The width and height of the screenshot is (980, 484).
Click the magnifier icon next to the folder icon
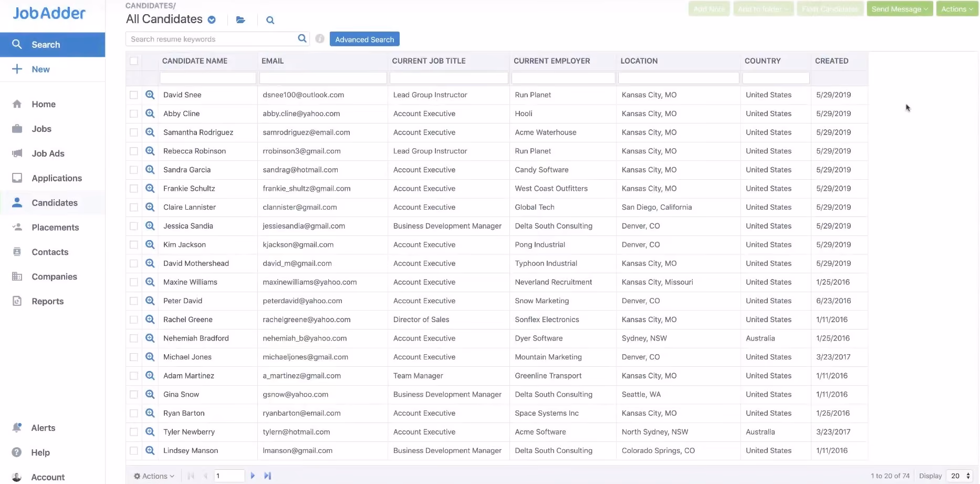pos(270,20)
